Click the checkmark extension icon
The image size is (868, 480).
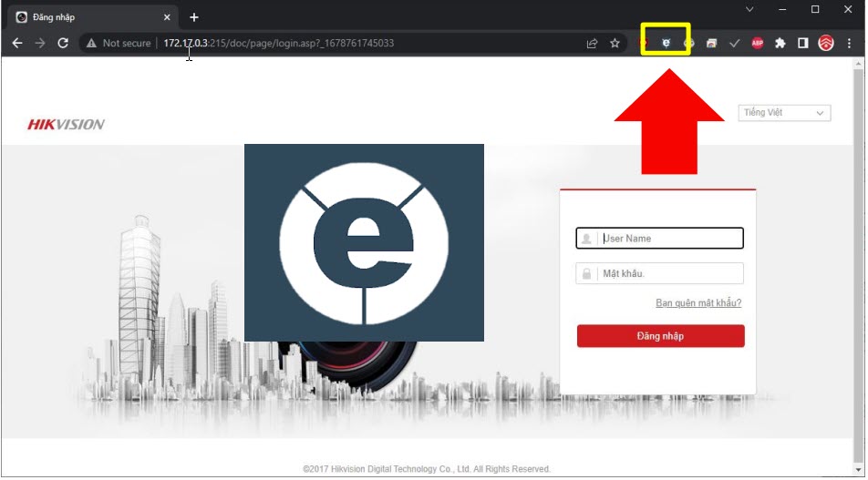735,43
